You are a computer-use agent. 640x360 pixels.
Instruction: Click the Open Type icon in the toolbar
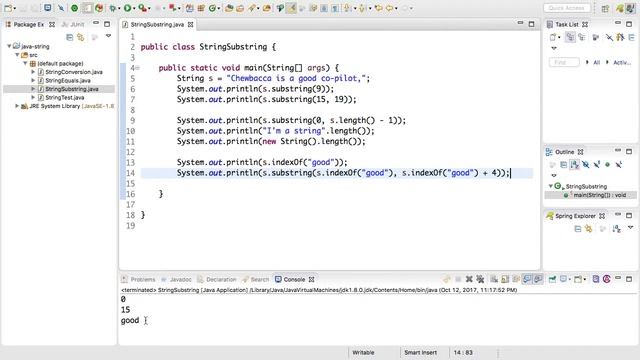pyautogui.click(x=229, y=8)
